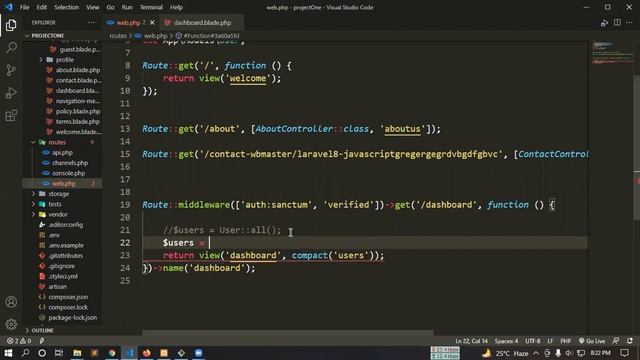The image size is (640, 360).
Task: Open policy.blade.php in explorer
Action: (x=78, y=111)
